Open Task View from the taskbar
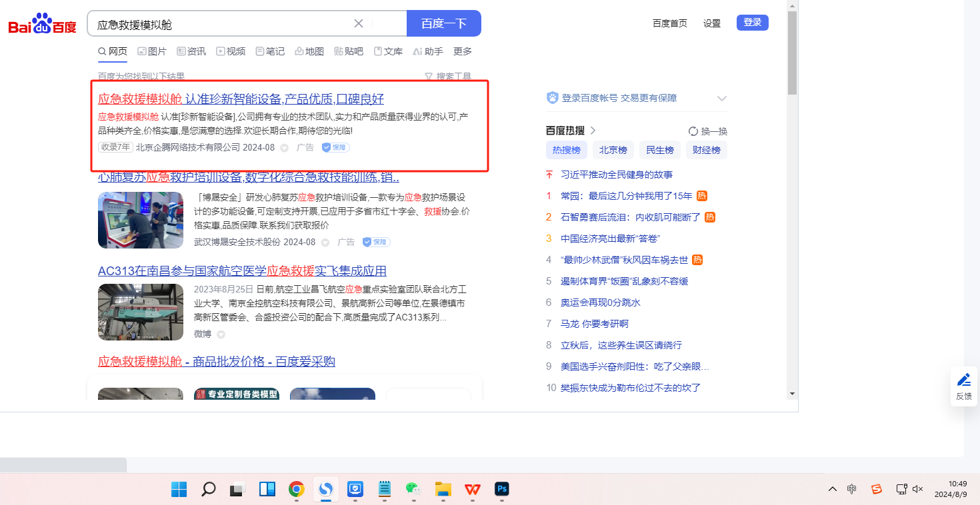Screen dimensions: 980x505 237,490
